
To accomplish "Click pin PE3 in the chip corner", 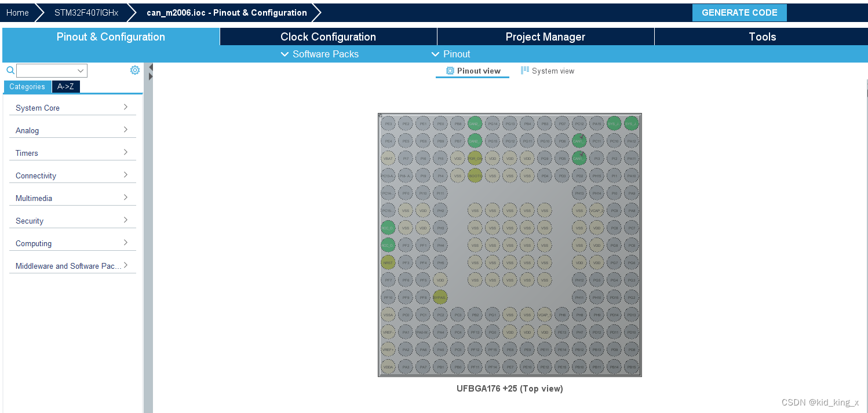I will point(388,123).
